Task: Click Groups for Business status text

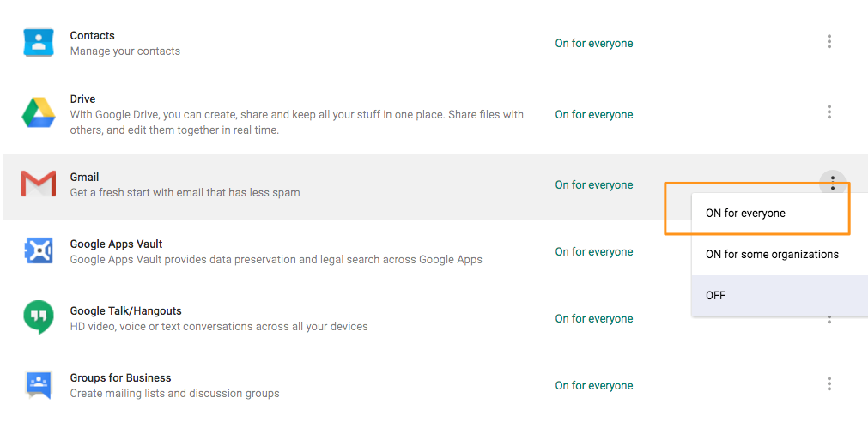Action: click(x=594, y=385)
